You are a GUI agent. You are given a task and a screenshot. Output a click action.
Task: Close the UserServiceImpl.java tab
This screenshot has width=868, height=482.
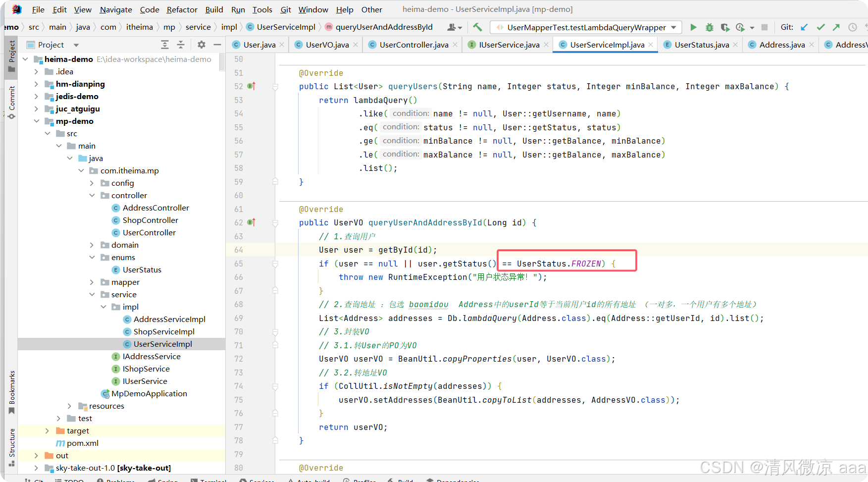coord(651,45)
